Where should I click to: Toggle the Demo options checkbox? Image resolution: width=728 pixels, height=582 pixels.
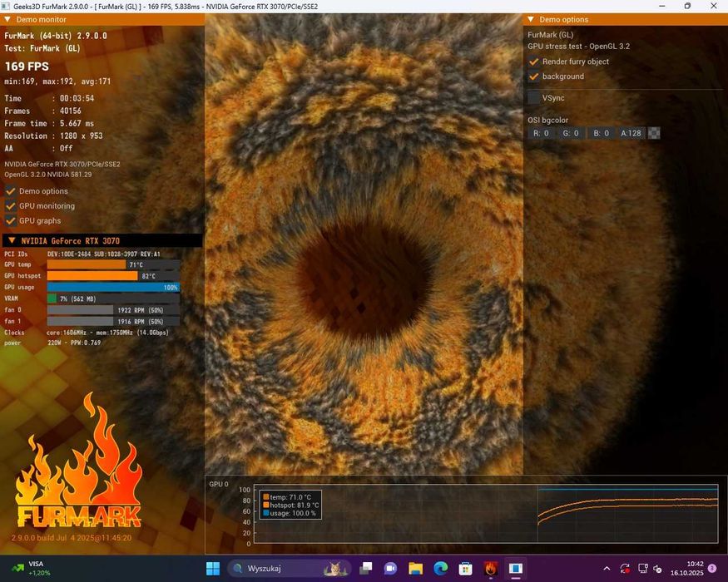coord(10,190)
